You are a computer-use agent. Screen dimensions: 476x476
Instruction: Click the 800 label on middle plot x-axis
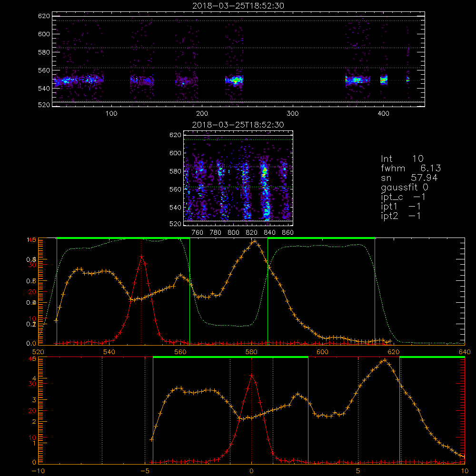click(233, 233)
